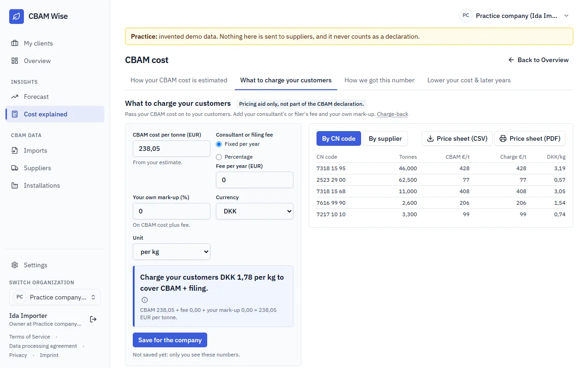Open the Privacy link in the sidebar footer
The width and height of the screenshot is (588, 368).
click(x=18, y=355)
